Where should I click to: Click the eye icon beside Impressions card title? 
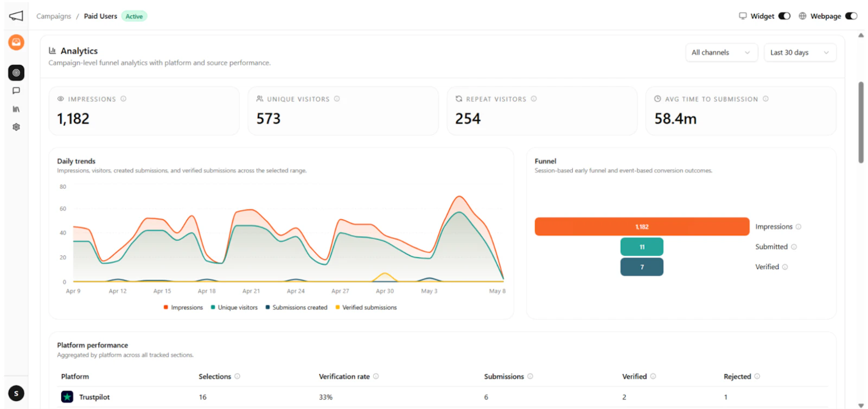61,99
